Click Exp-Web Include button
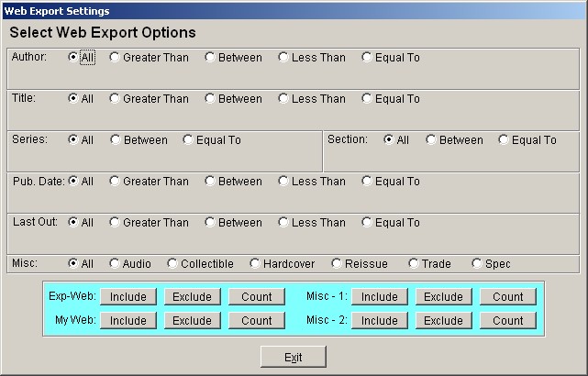Viewport: 588px width, 376px height. (128, 296)
